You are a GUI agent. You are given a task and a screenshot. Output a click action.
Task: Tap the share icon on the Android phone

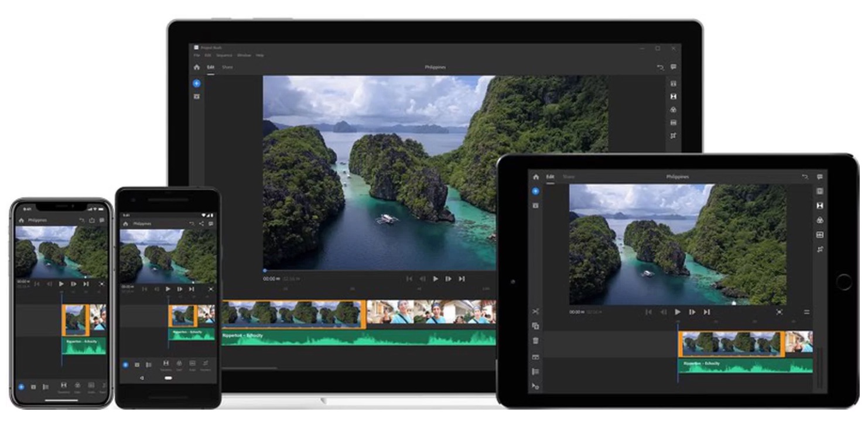(201, 224)
